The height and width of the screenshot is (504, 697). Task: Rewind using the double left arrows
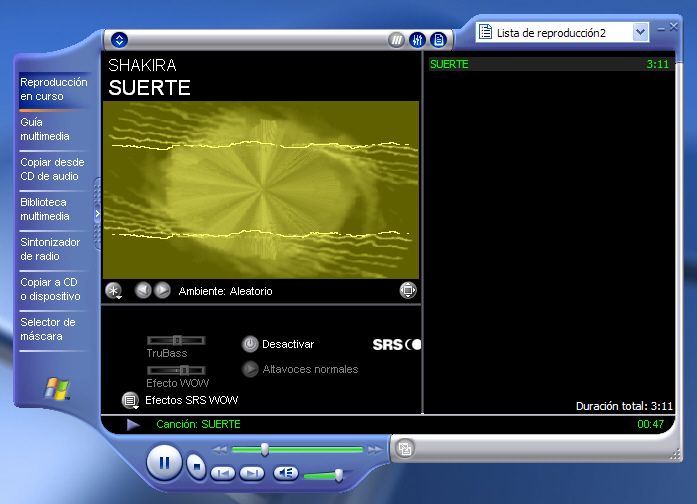pyautogui.click(x=220, y=450)
